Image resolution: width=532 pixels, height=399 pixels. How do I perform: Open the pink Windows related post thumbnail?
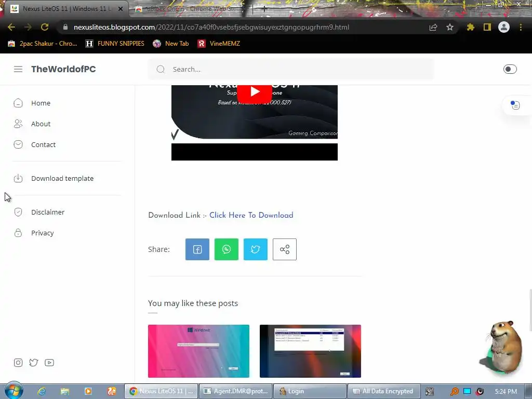click(x=198, y=351)
